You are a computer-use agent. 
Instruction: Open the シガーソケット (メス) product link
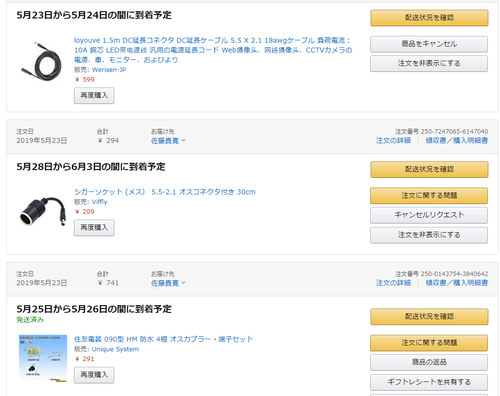[165, 192]
